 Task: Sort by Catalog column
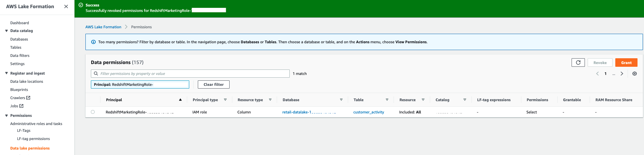pos(465,100)
